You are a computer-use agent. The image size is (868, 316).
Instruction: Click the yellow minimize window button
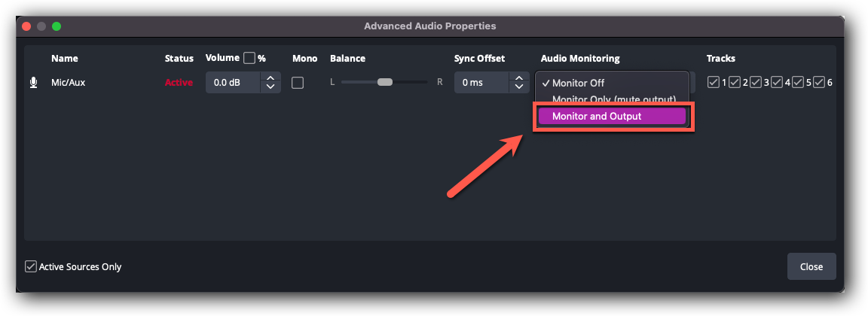(41, 26)
